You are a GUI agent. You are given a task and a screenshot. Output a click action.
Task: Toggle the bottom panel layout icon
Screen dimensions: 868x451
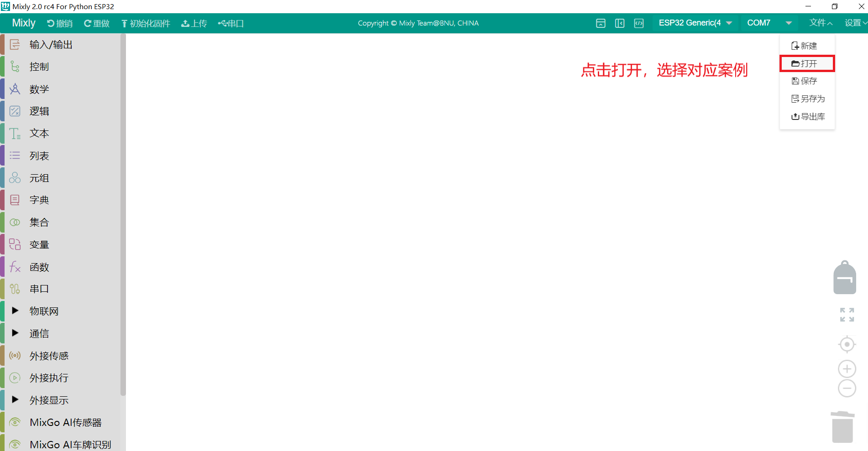[601, 23]
